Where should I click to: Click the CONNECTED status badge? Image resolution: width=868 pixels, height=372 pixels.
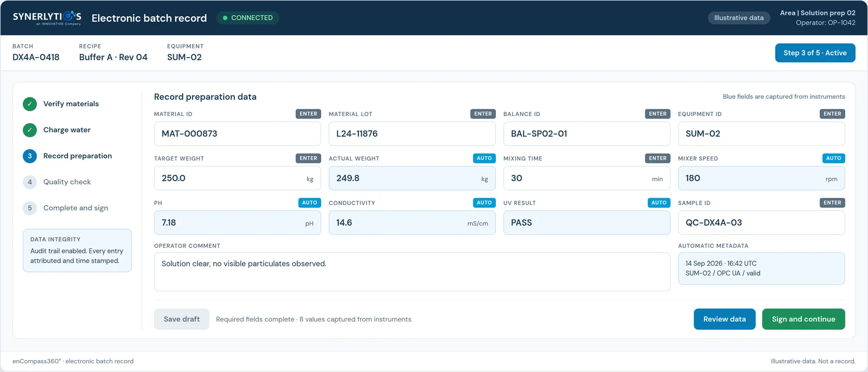[x=248, y=18]
